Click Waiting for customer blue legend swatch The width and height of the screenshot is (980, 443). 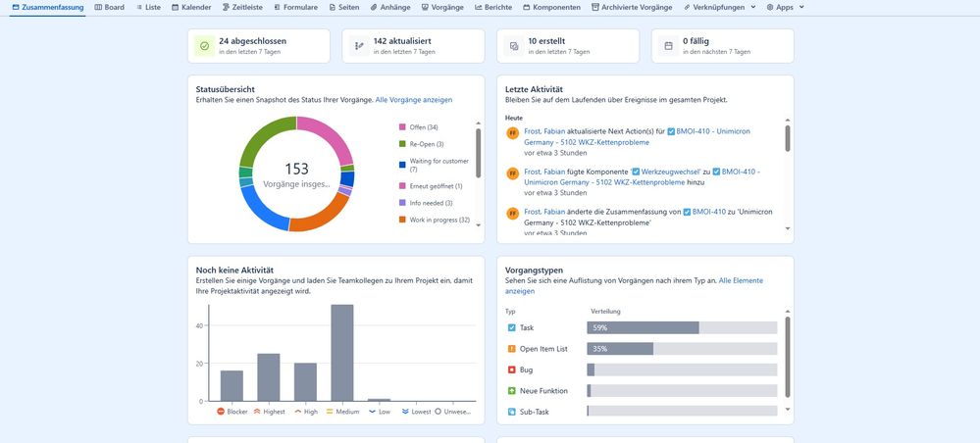[402, 165]
